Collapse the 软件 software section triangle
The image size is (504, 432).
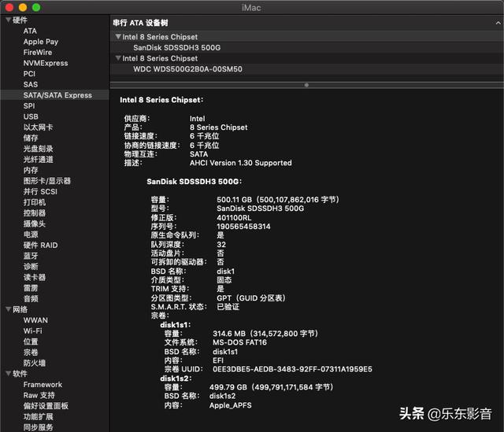[x=9, y=374]
